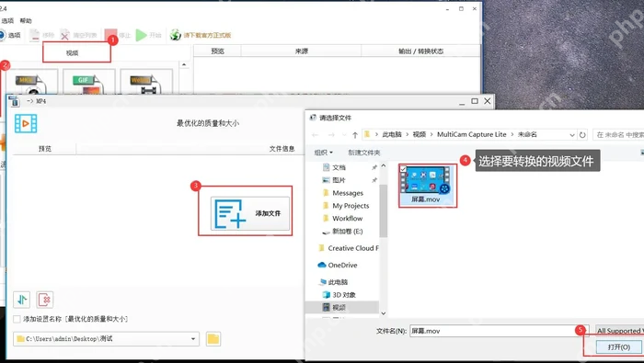
Task: Select the 新加卷 (E:) drive
Action: click(347, 232)
